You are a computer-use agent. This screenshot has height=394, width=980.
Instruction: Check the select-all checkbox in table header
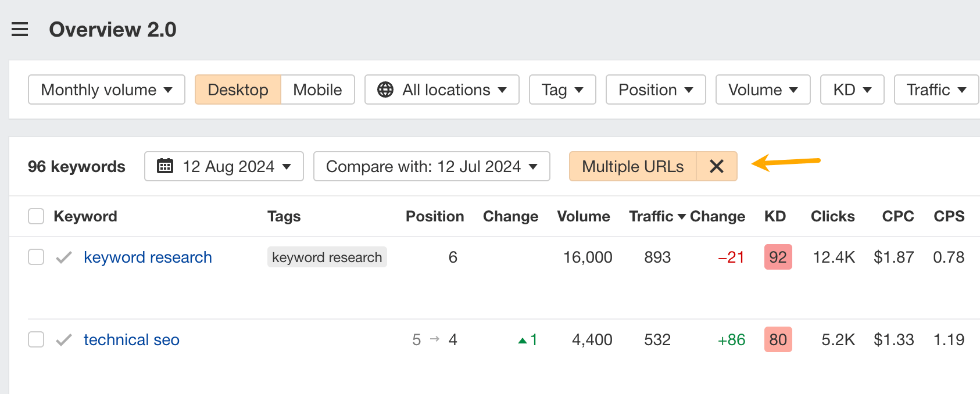(35, 216)
